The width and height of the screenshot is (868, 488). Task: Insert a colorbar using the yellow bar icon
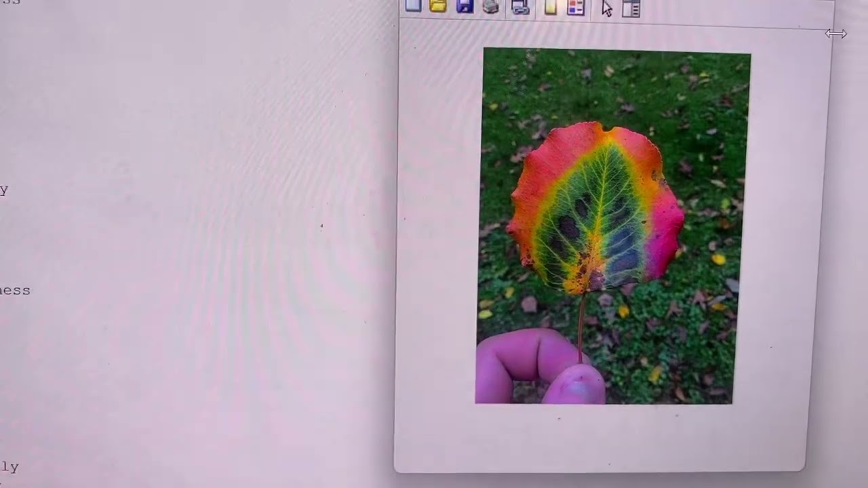click(x=551, y=7)
